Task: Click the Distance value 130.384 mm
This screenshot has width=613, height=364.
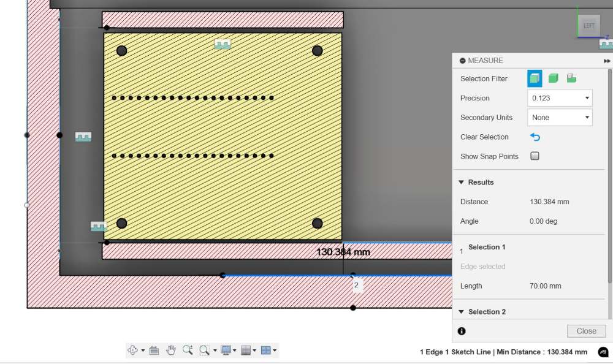Action: 549,202
